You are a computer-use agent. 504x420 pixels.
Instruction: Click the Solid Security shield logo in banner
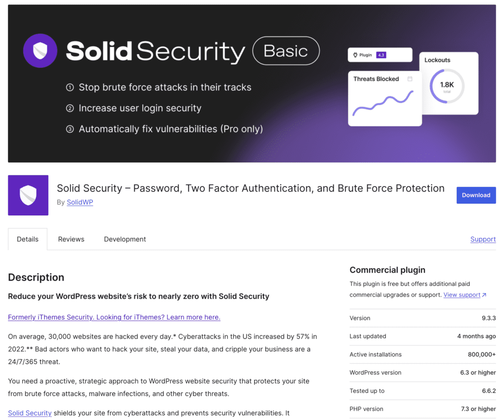pyautogui.click(x=40, y=51)
